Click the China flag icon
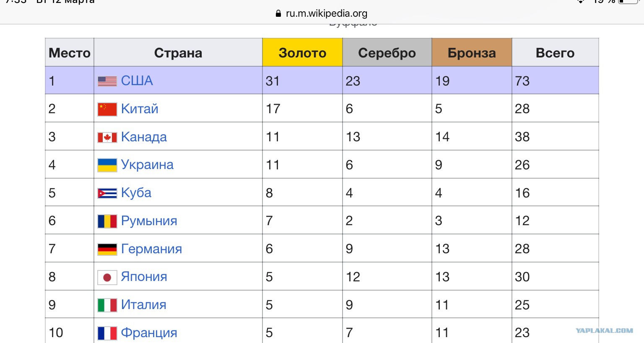Screen dimensions: 644x343 pyautogui.click(x=107, y=109)
